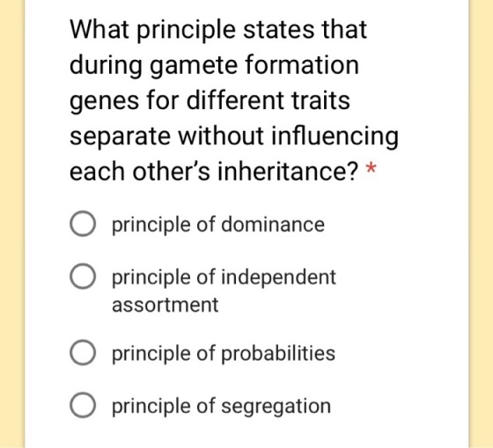
Task: Click the wrapped word 'assortment' in second option
Action: click(166, 305)
